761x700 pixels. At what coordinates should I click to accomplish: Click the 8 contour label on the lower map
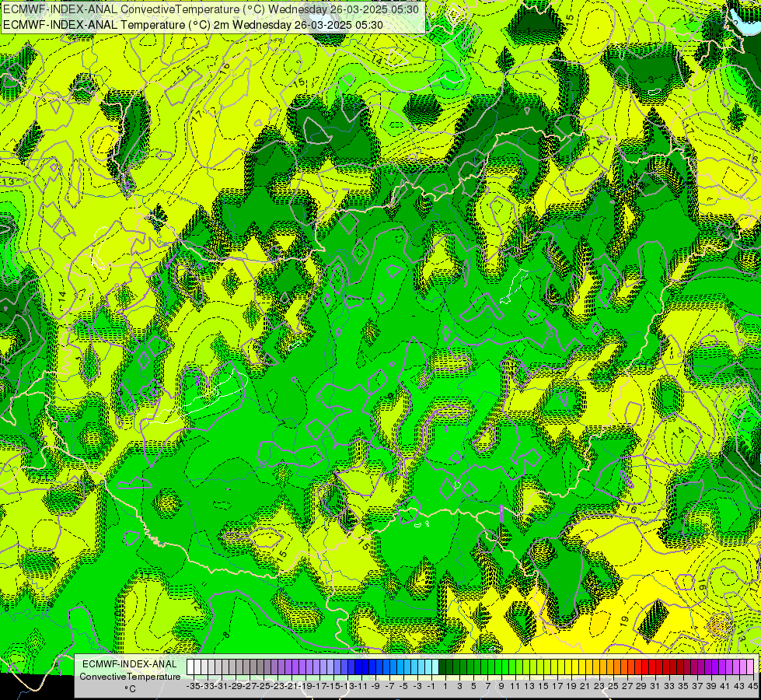pos(226,635)
